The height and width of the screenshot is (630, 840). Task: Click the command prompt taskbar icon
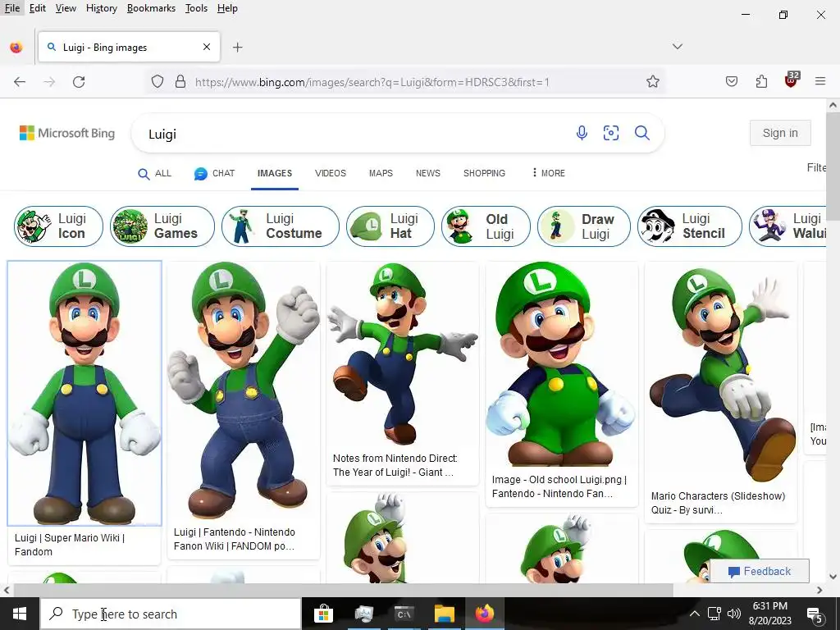404,614
